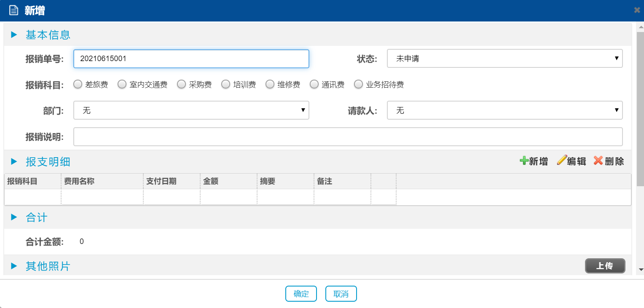Click the 报销说明 text field

348,137
